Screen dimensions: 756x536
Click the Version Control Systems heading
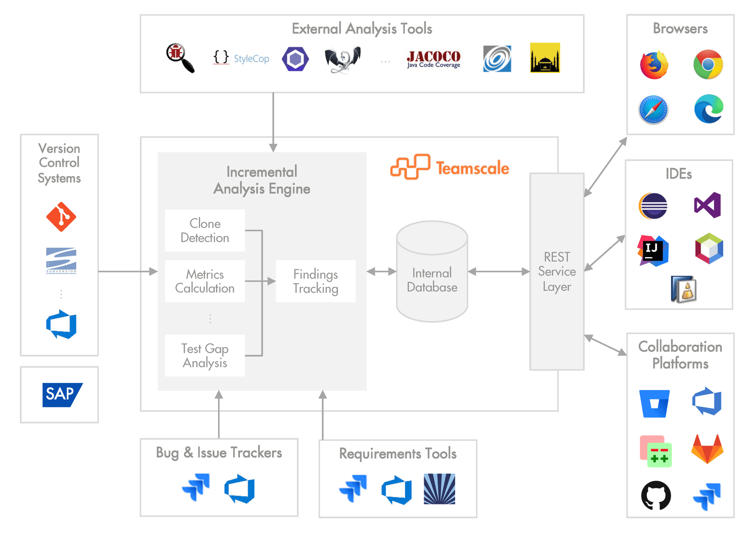[59, 163]
